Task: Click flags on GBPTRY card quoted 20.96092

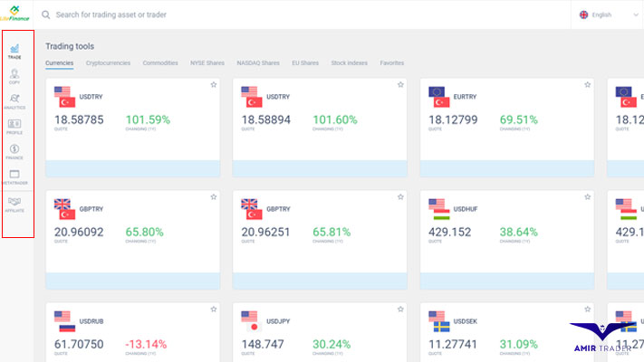Action: pos(65,209)
